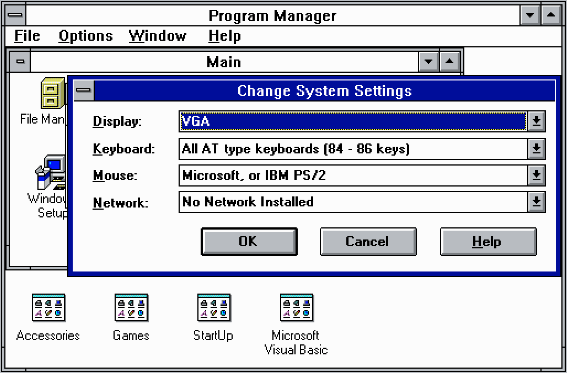
Task: Select the Windows Setup computer icon
Action: [x=51, y=172]
